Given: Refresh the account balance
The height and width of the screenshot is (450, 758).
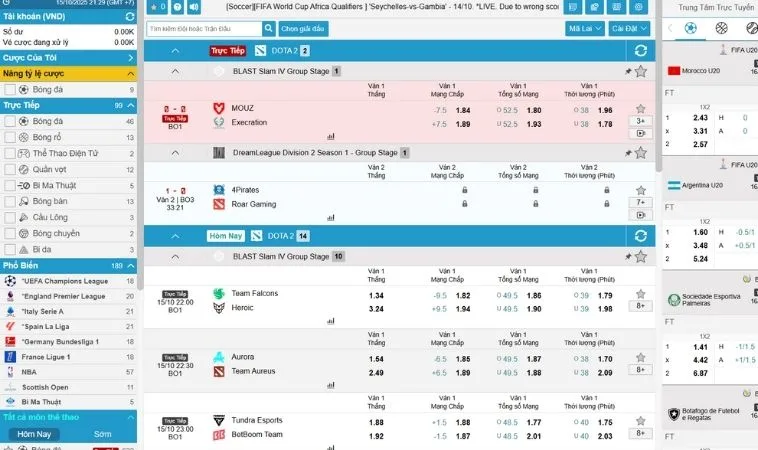Looking at the screenshot, I should click(130, 16).
